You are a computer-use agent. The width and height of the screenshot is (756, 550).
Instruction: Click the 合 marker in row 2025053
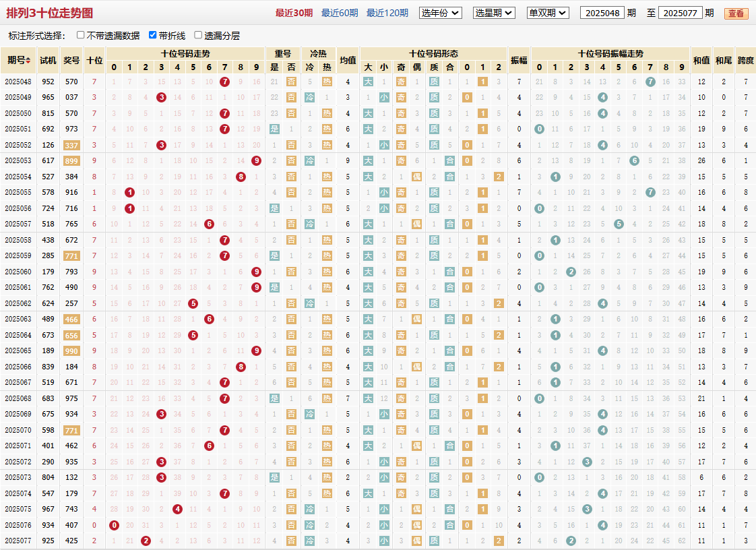[x=450, y=161]
